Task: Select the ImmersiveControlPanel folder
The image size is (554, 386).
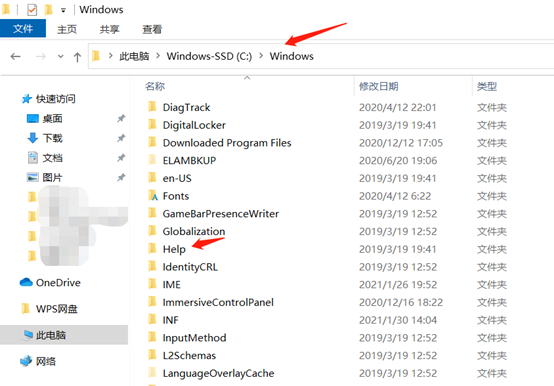Action: (x=218, y=302)
